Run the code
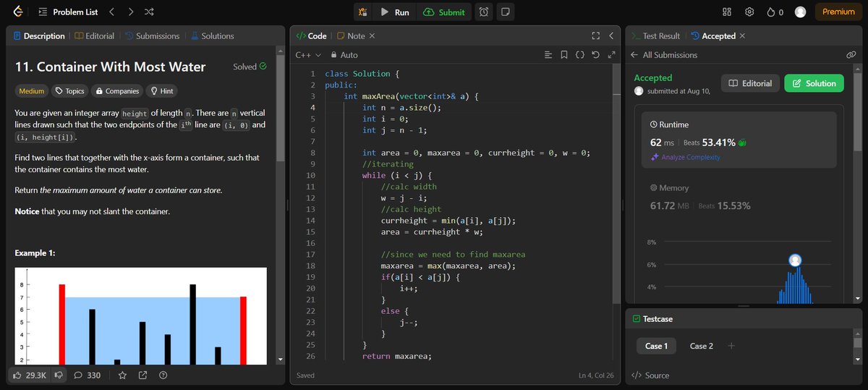This screenshot has width=868, height=390. [x=395, y=12]
